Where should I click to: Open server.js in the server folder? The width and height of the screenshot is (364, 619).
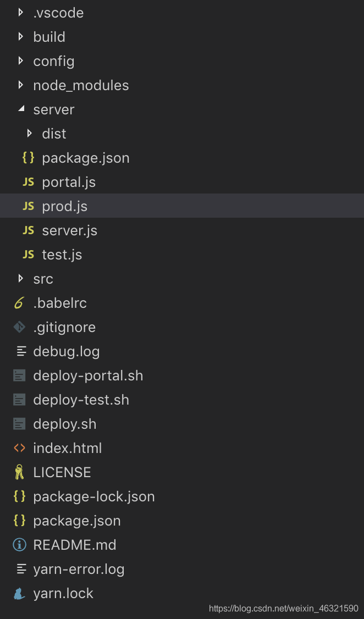pos(69,230)
